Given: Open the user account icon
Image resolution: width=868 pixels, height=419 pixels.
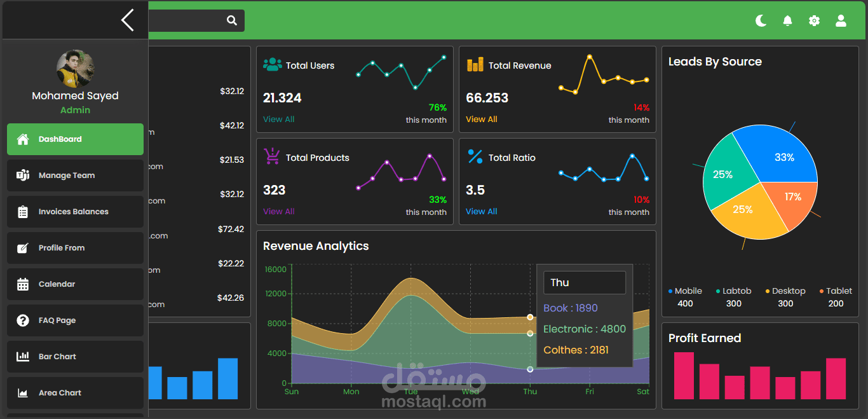Looking at the screenshot, I should coord(841,21).
